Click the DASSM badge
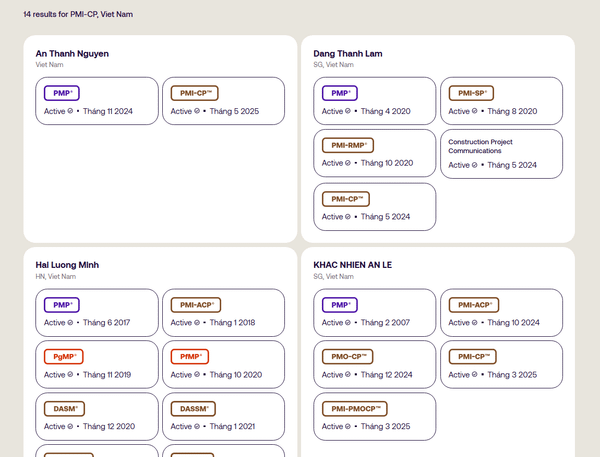The image size is (600, 457). pyautogui.click(x=193, y=409)
